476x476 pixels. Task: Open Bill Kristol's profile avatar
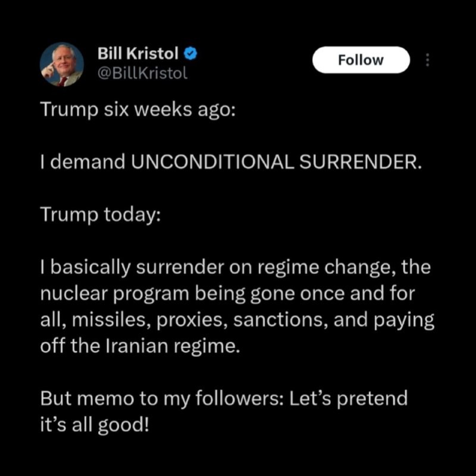(x=61, y=65)
